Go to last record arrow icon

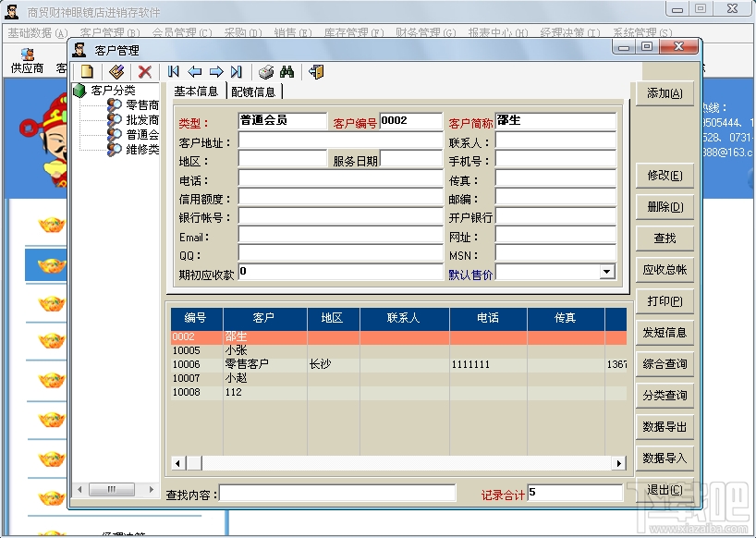coord(237,72)
